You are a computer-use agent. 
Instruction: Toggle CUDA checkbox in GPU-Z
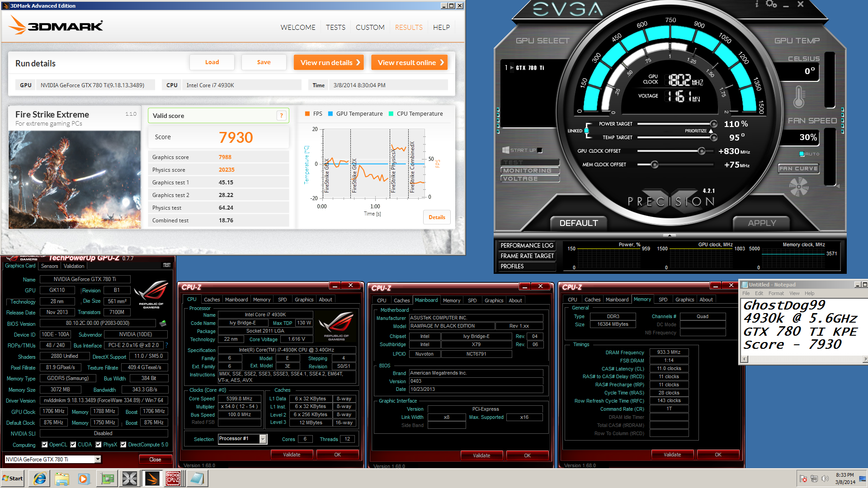[x=73, y=445]
